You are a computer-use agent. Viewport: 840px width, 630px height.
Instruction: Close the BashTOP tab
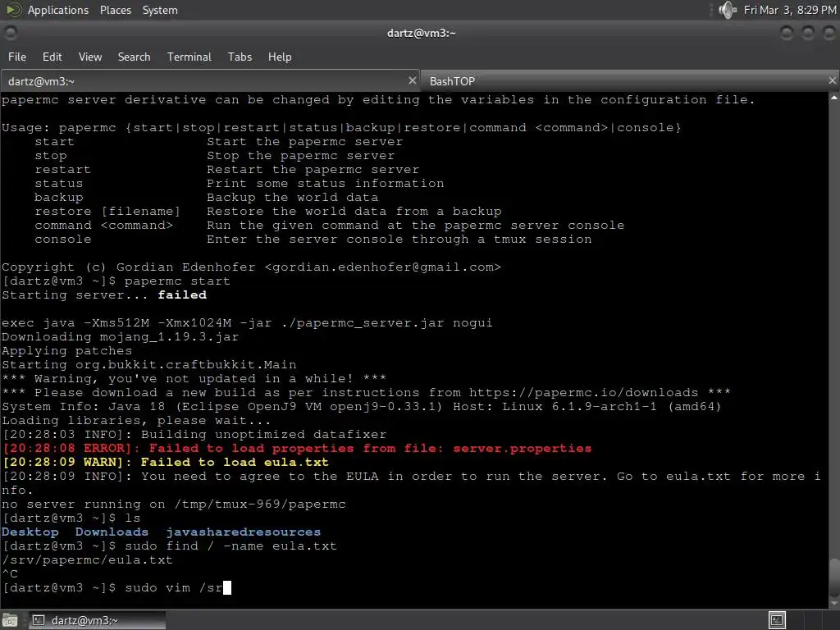832,80
